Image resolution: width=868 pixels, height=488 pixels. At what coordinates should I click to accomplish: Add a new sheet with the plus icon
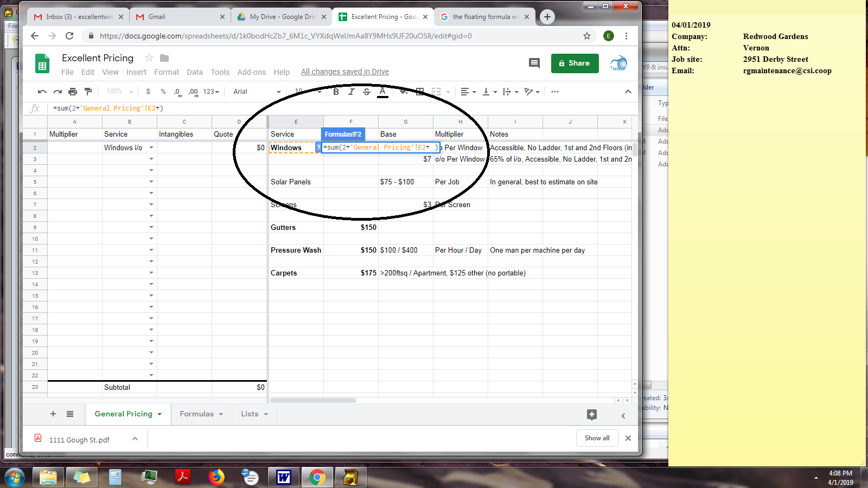click(x=53, y=414)
